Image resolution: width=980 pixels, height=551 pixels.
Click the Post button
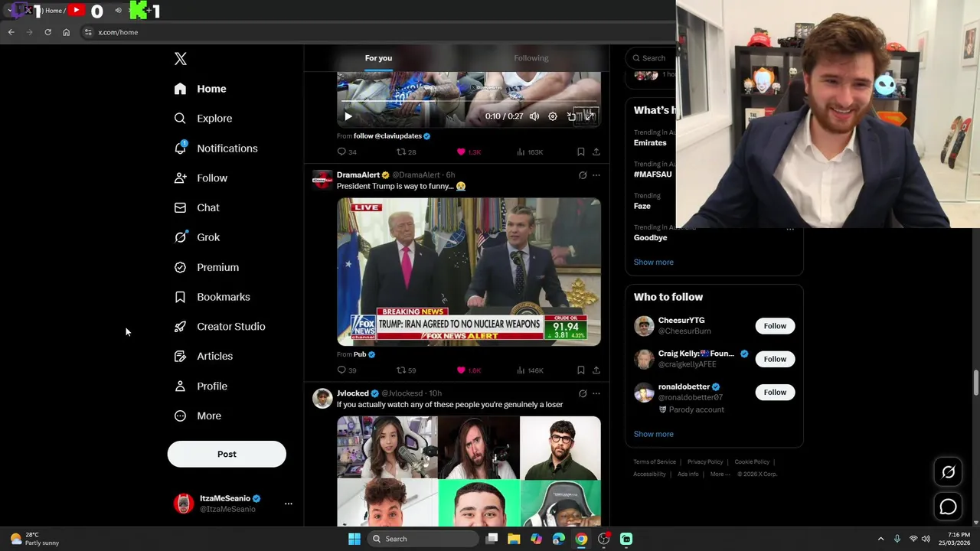point(227,454)
